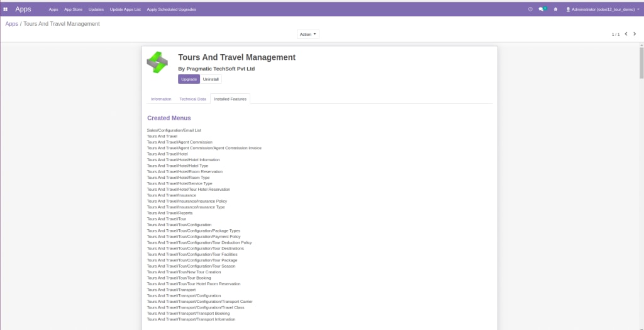Select Apply Scheduled Upgrades menu

[171, 9]
